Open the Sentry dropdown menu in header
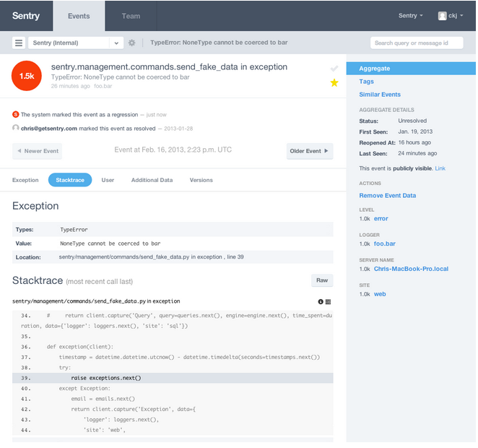This screenshot has height=448, width=478. click(x=411, y=16)
